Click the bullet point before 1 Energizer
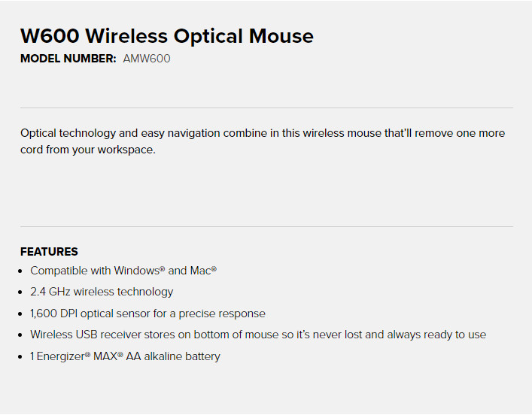Image resolution: width=532 pixels, height=415 pixels. tap(21, 357)
